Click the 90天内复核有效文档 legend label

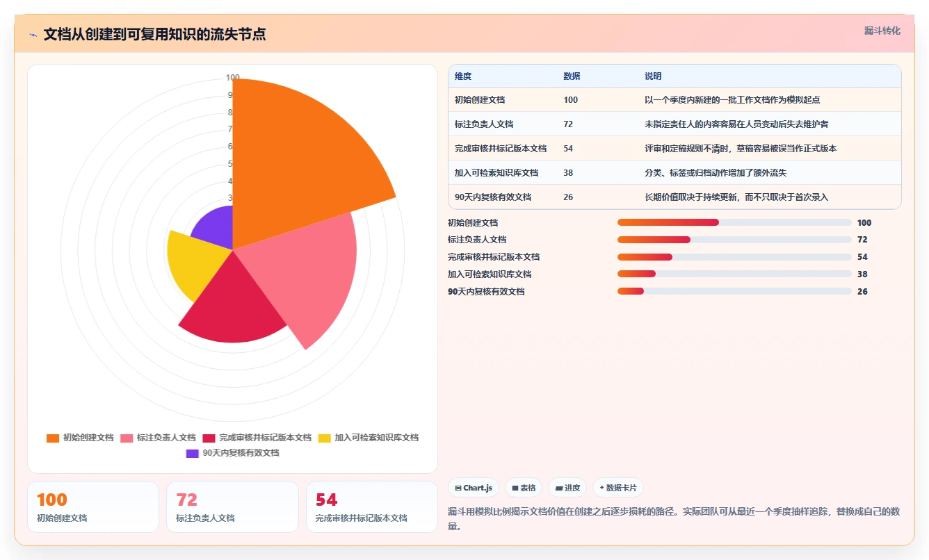point(241,453)
